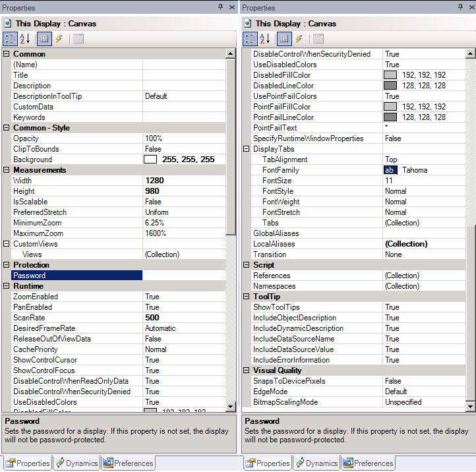Switch to Dynamics tab in left panel
Screen dimensions: 476x472
tap(77, 463)
